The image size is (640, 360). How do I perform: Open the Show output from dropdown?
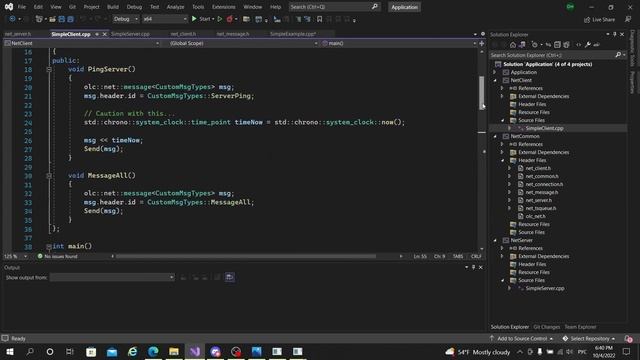tap(112, 278)
